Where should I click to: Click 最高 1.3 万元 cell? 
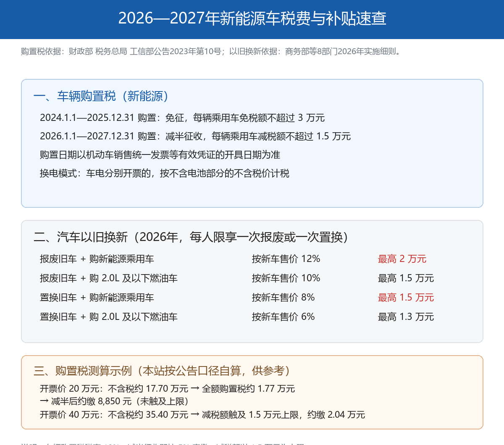pyautogui.click(x=406, y=317)
